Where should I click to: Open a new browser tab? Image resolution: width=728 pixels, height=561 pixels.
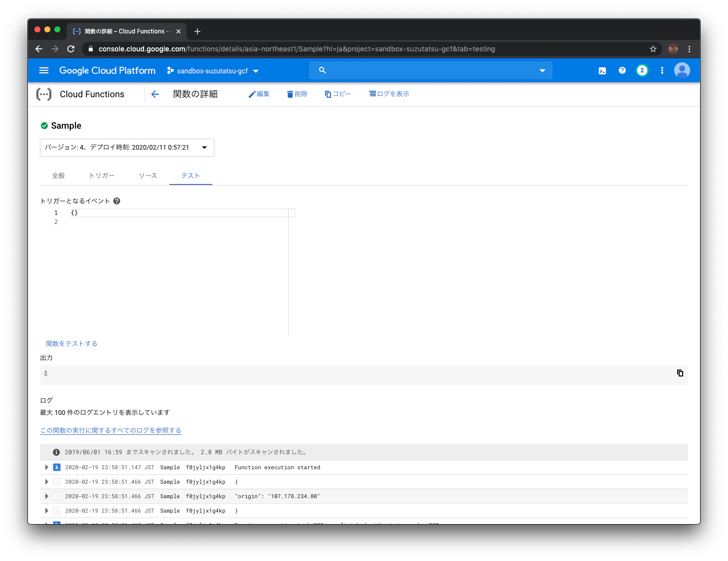click(x=197, y=31)
